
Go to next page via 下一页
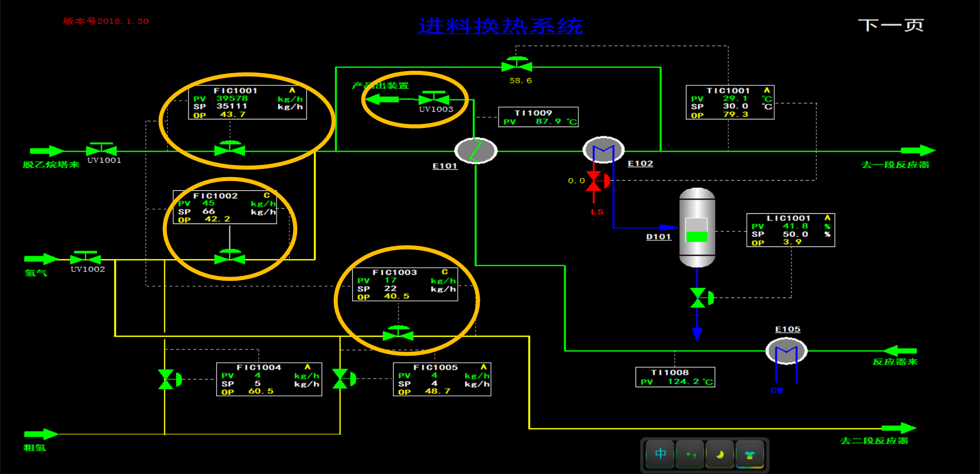tap(891, 25)
